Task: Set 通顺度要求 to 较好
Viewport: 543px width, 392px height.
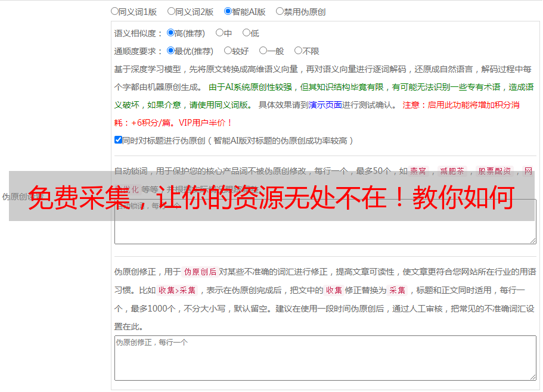Action: tap(228, 51)
